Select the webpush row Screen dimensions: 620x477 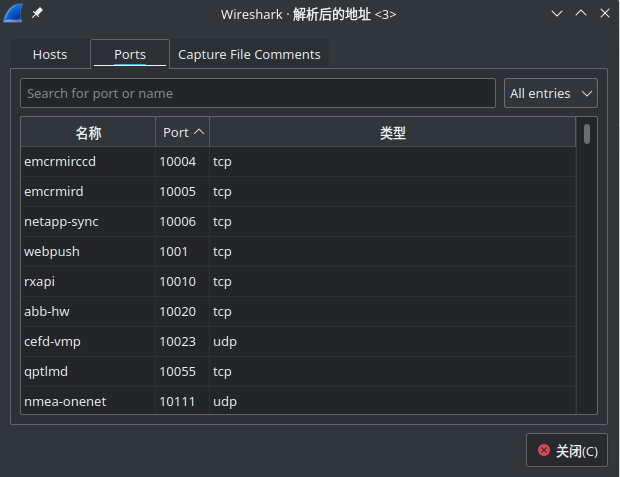[299, 252]
